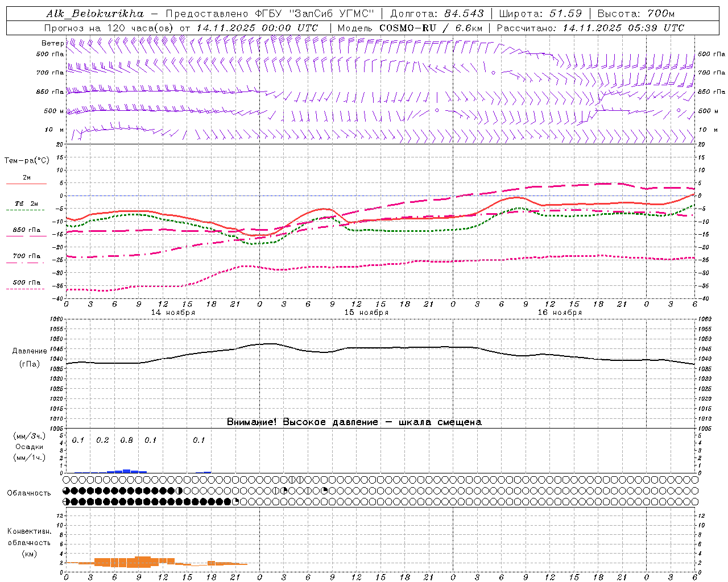Click the elevation label Высота: 700м
Screen dimensions: 728x582
pos(636,14)
